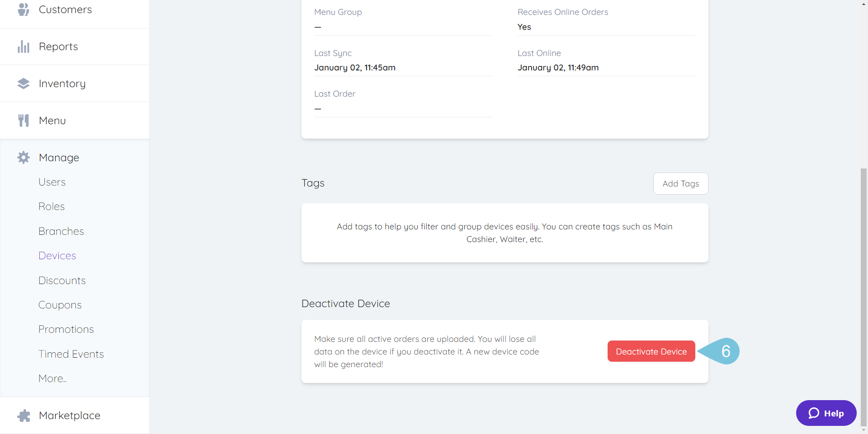This screenshot has width=868, height=434.
Task: Open the Devices page
Action: coord(57,255)
